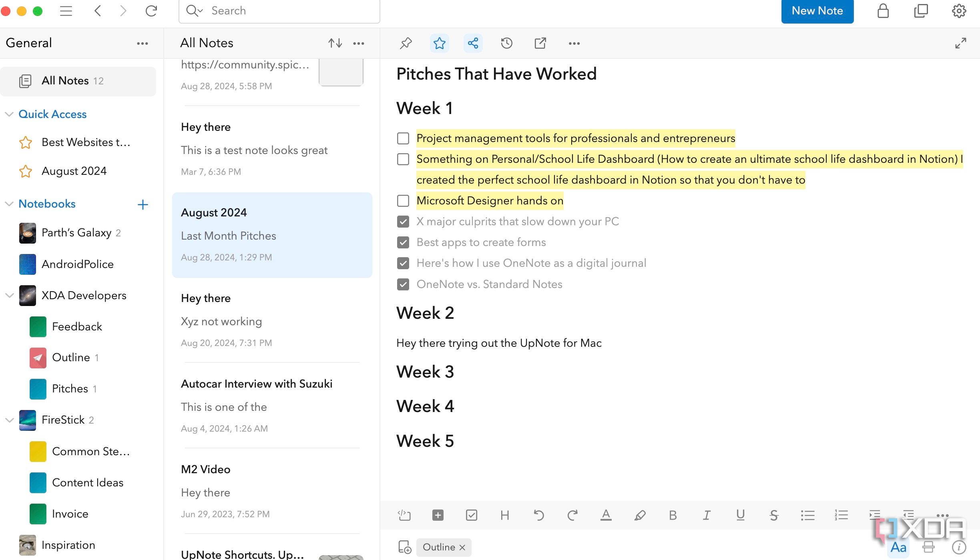Undo the last edit
Viewport: 980px width, 560px height.
tap(539, 515)
